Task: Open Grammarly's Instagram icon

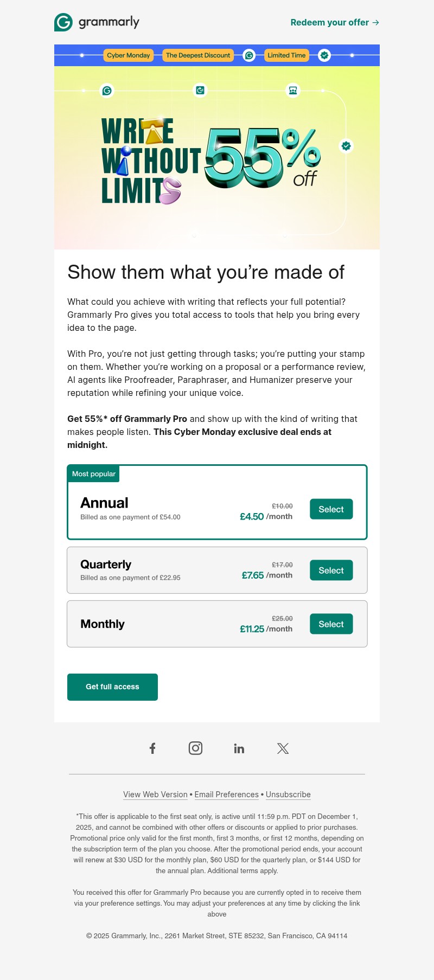Action: [x=196, y=748]
